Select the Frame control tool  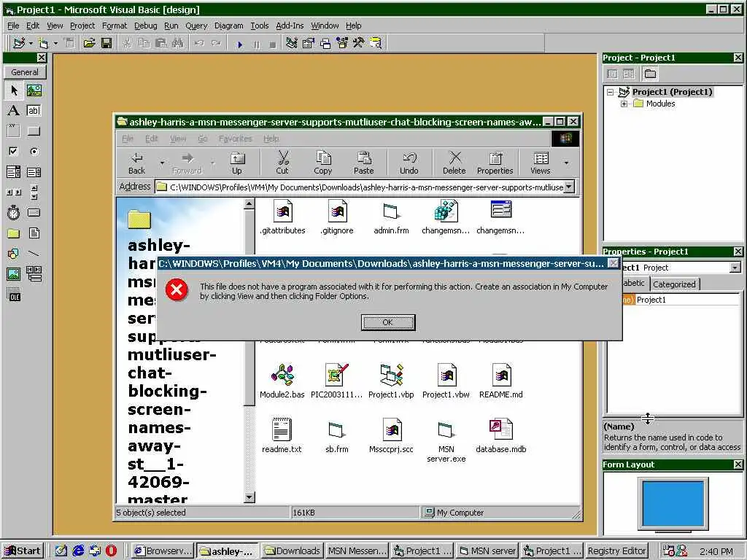tap(14, 131)
